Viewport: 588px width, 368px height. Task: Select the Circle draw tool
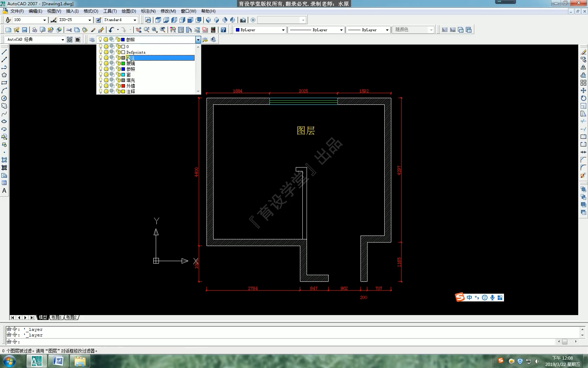click(x=4, y=98)
